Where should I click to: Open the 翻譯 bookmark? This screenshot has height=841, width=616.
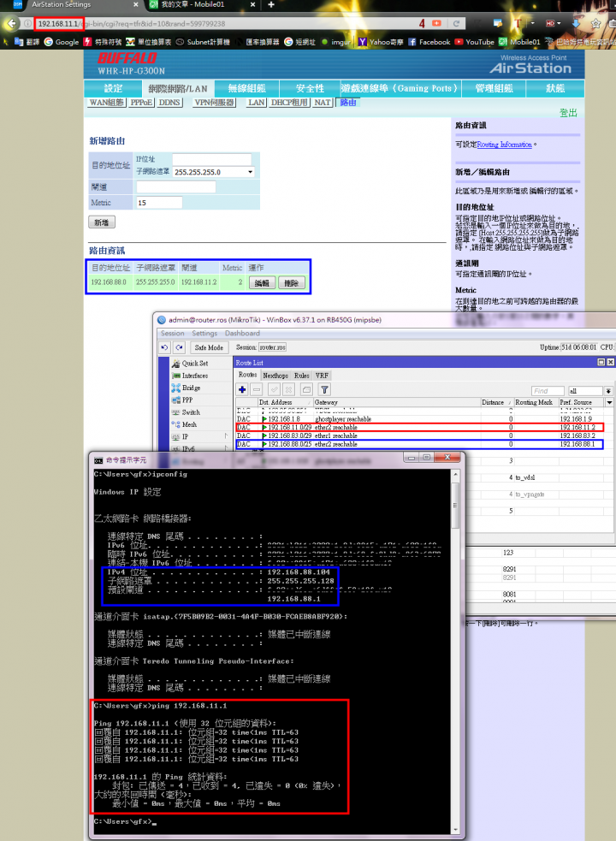(27, 42)
